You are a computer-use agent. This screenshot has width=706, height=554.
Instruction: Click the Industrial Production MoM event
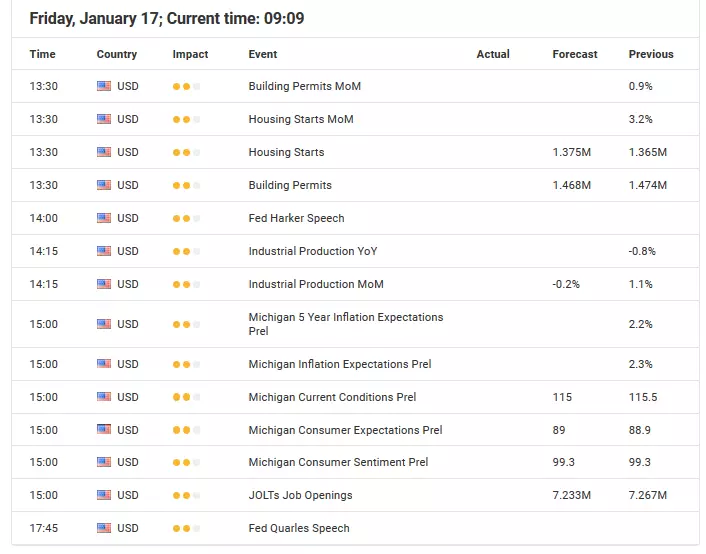click(x=316, y=284)
